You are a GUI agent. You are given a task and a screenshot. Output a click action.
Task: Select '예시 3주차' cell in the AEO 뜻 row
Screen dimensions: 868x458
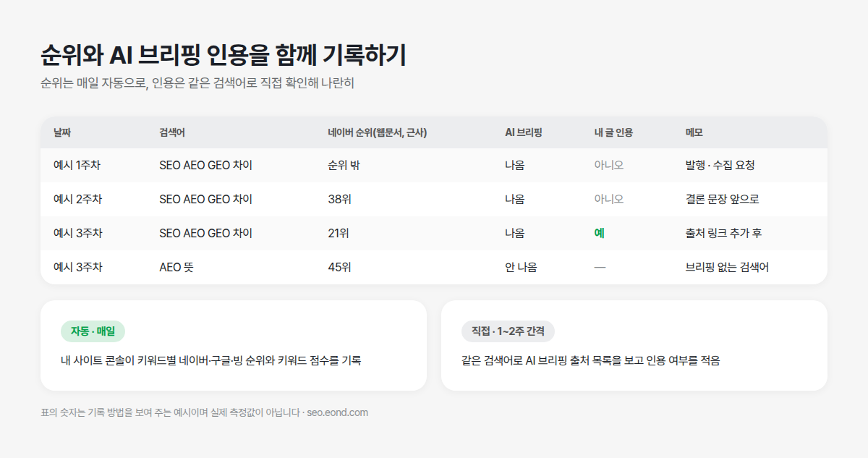[x=77, y=267]
